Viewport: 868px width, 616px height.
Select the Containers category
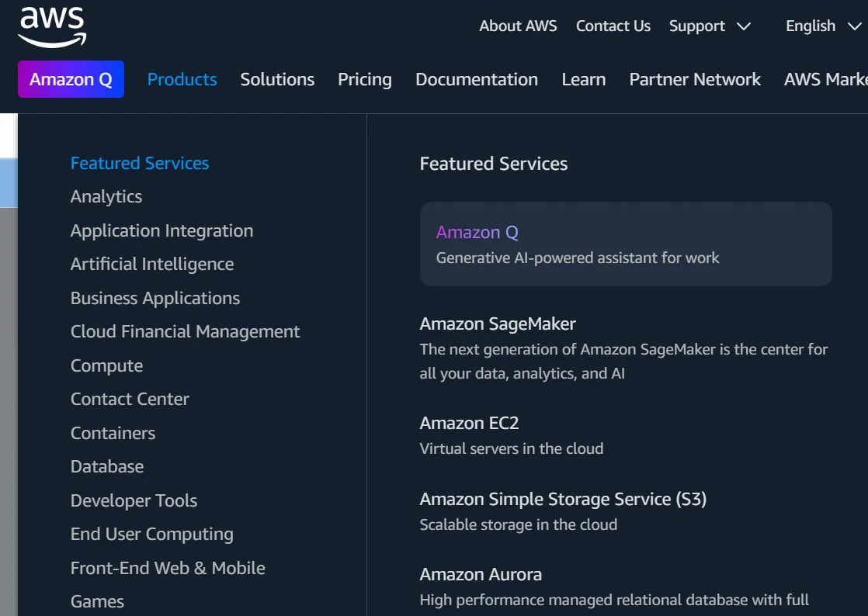coord(113,433)
